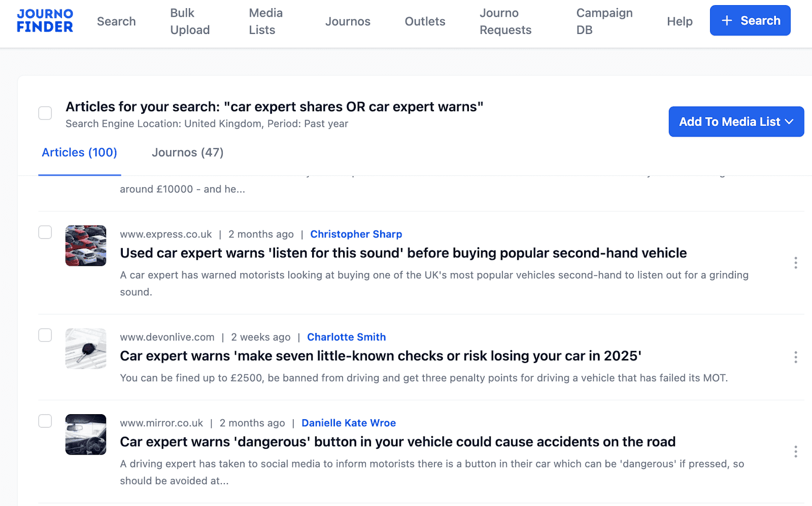Click the car dashboard thumbnail on the Mirror article

click(x=85, y=435)
